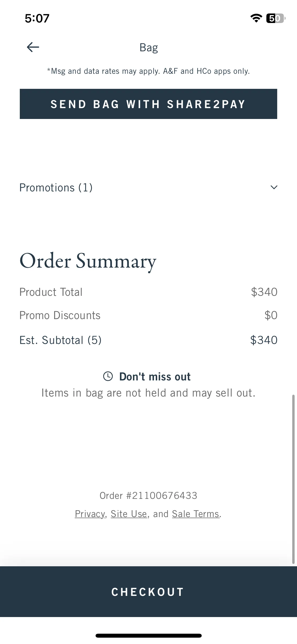Tap the Order Summary heading
Viewport: 297px width, 644px height.
88,261
